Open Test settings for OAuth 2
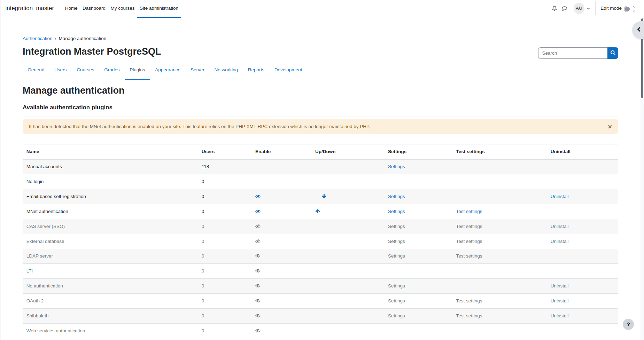 [x=469, y=301]
